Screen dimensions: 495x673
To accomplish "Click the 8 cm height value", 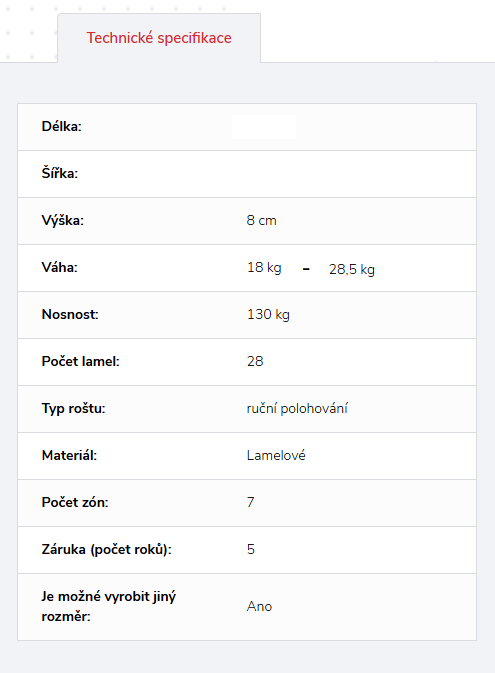I will click(x=261, y=221).
